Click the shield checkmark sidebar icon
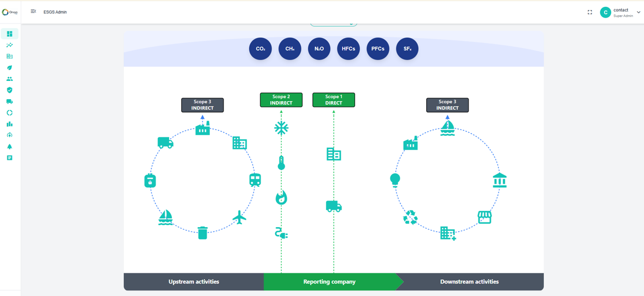This screenshot has height=296, width=644. point(9,90)
